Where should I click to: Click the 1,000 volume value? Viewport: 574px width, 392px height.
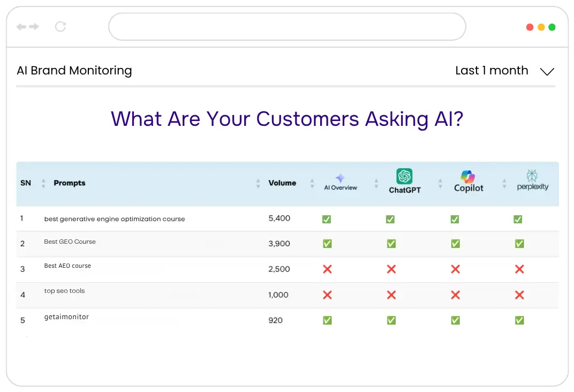(x=278, y=295)
